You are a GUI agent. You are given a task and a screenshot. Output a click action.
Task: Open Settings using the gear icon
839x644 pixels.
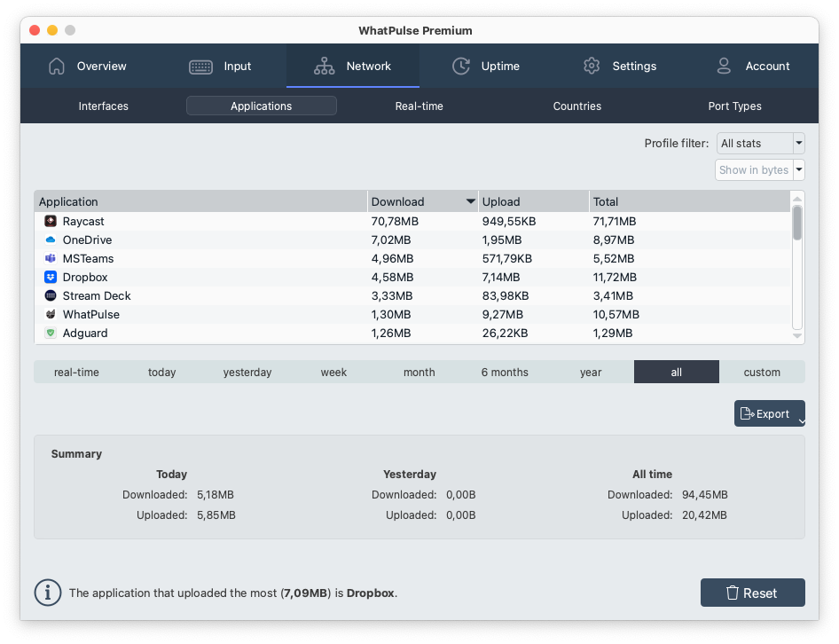[591, 66]
